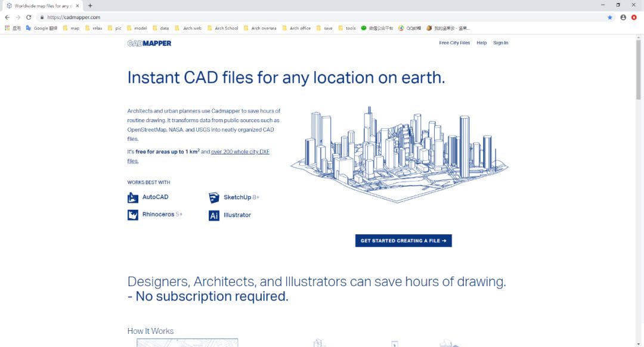Open the pic bookmarks folder

pos(114,29)
